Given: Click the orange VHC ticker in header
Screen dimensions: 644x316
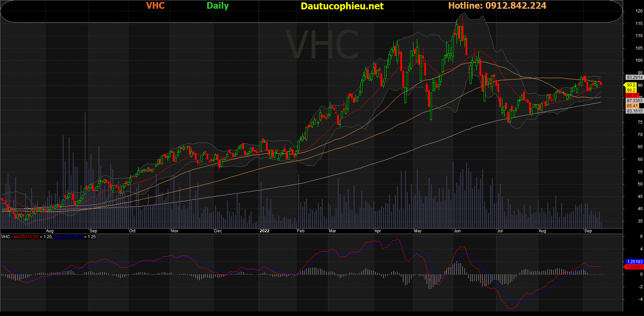Looking at the screenshot, I should pos(155,6).
